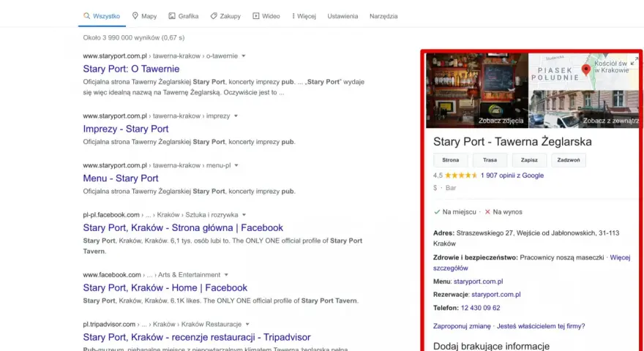
Task: Click the green checkmark next to Na miejscu
Action: click(x=437, y=212)
